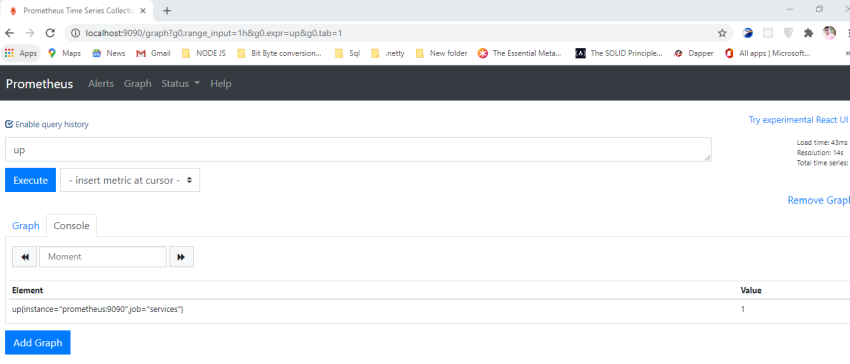
Task: Focus the query expression text area
Action: (x=358, y=149)
